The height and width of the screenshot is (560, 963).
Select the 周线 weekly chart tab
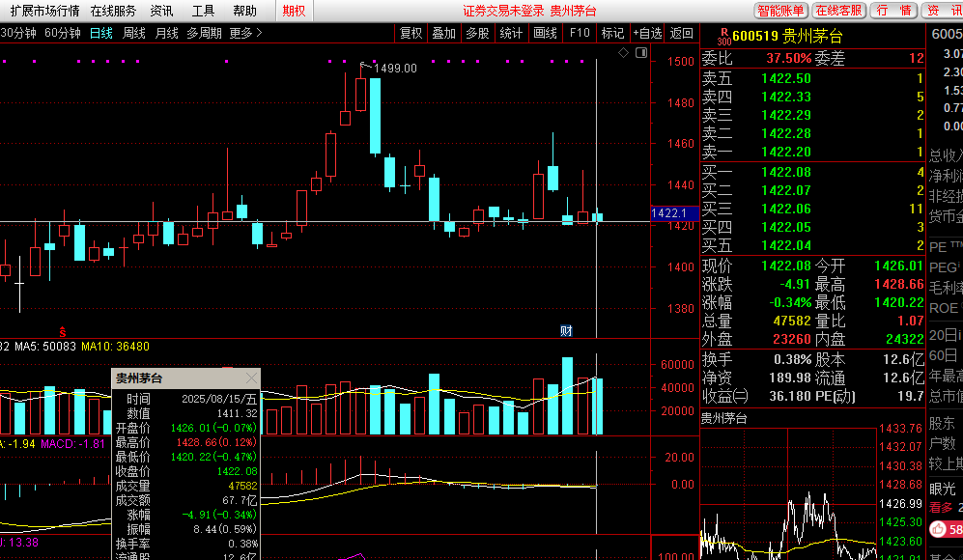pyautogui.click(x=134, y=33)
